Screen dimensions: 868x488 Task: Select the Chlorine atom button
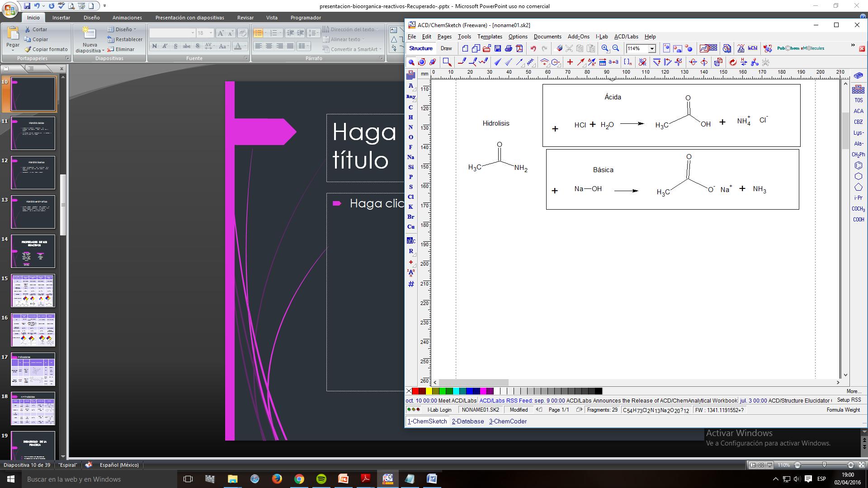410,197
